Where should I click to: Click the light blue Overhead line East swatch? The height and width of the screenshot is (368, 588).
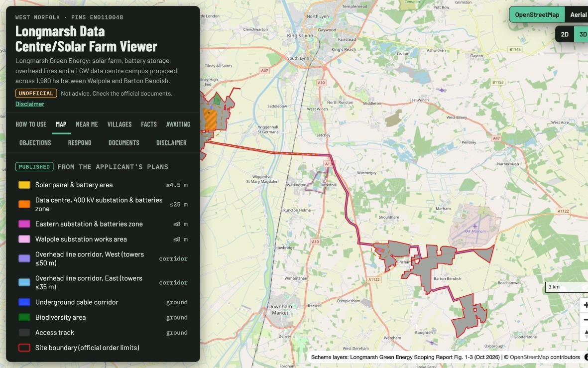24,282
